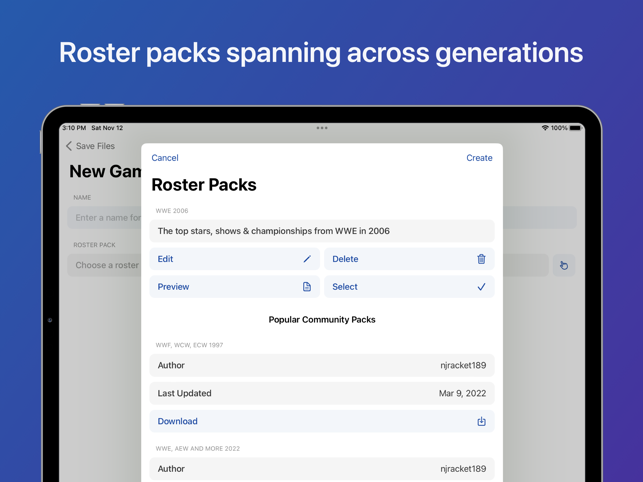643x482 pixels.
Task: Tap the trash can icon in Delete row
Action: [481, 259]
